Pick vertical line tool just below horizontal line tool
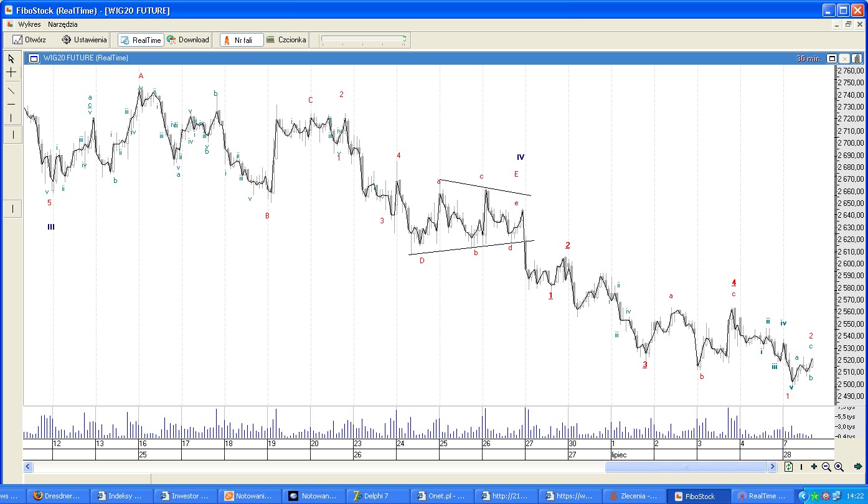 11,118
